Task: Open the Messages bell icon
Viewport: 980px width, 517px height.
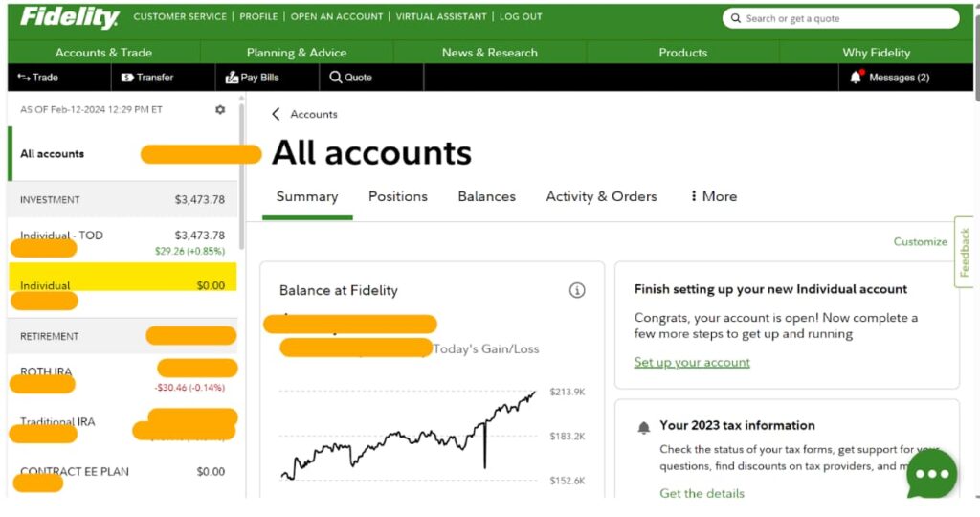Action: click(857, 77)
